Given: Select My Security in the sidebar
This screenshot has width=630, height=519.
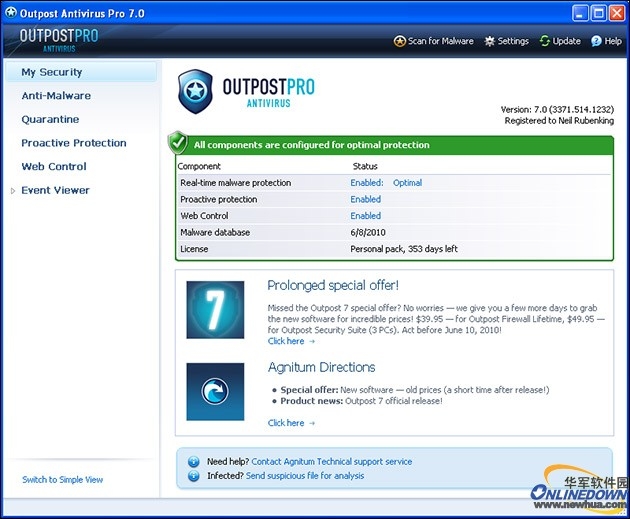Looking at the screenshot, I should click(x=81, y=72).
